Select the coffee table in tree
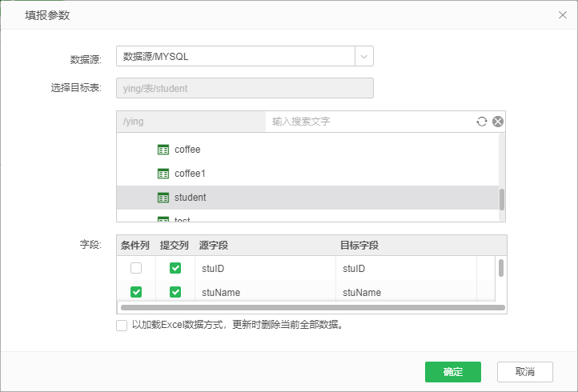 pos(187,150)
